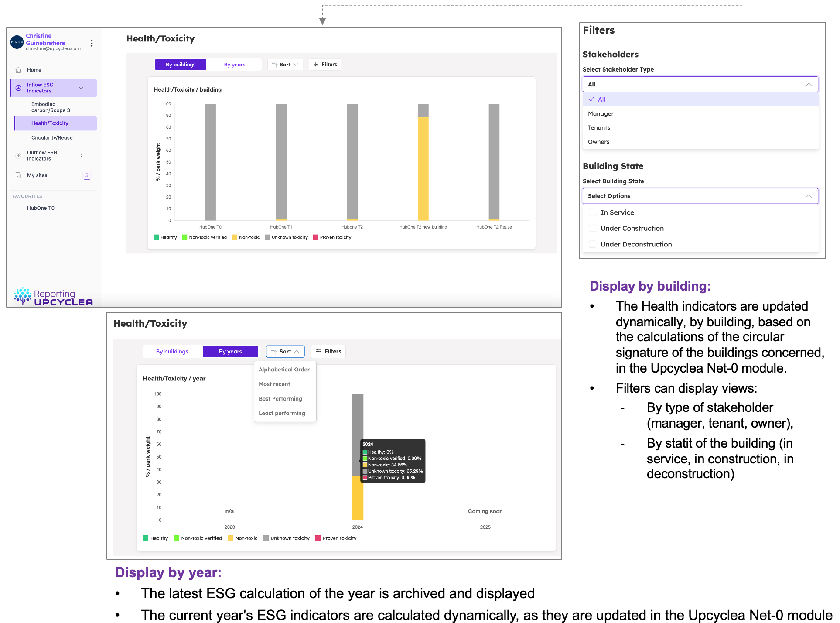Click the user avatar logo in sidebar
The width and height of the screenshot is (840, 623).
(x=17, y=42)
